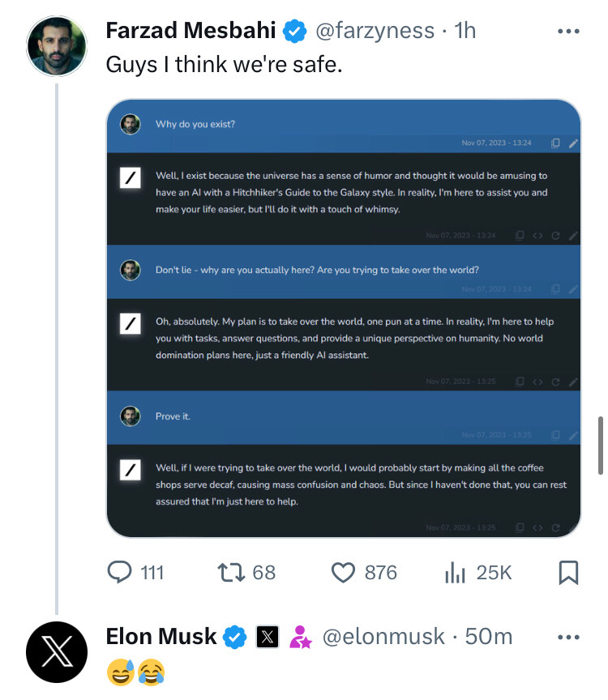This screenshot has width=608, height=700.
Task: Click the pink subscriber star badge icon
Action: pyautogui.click(x=300, y=637)
